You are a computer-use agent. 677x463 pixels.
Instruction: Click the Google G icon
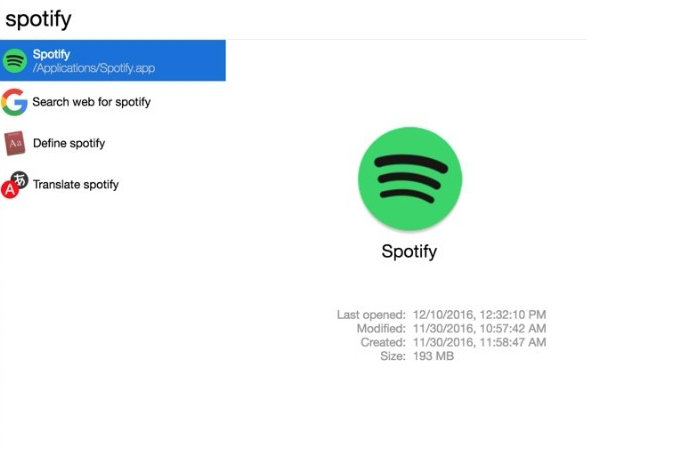pyautogui.click(x=14, y=102)
